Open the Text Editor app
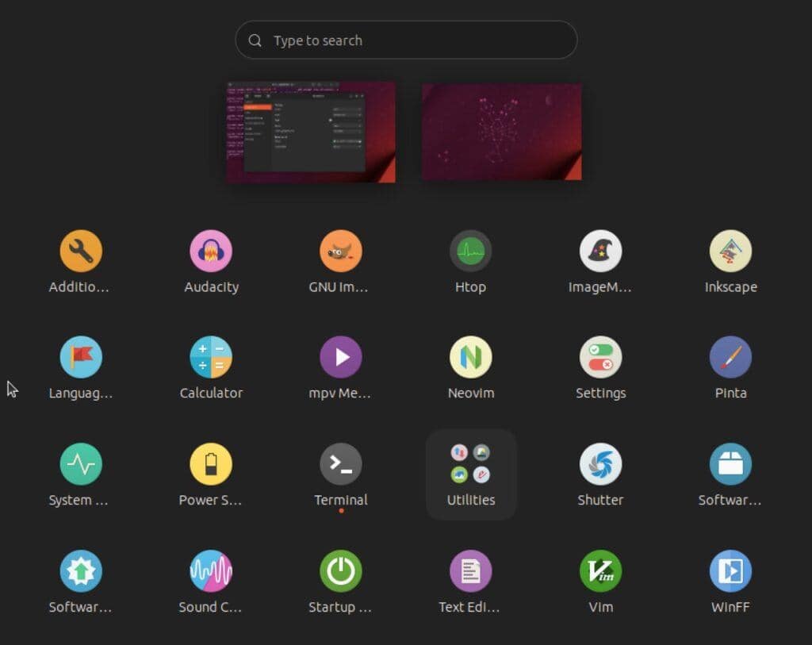This screenshot has width=812, height=645. click(471, 571)
